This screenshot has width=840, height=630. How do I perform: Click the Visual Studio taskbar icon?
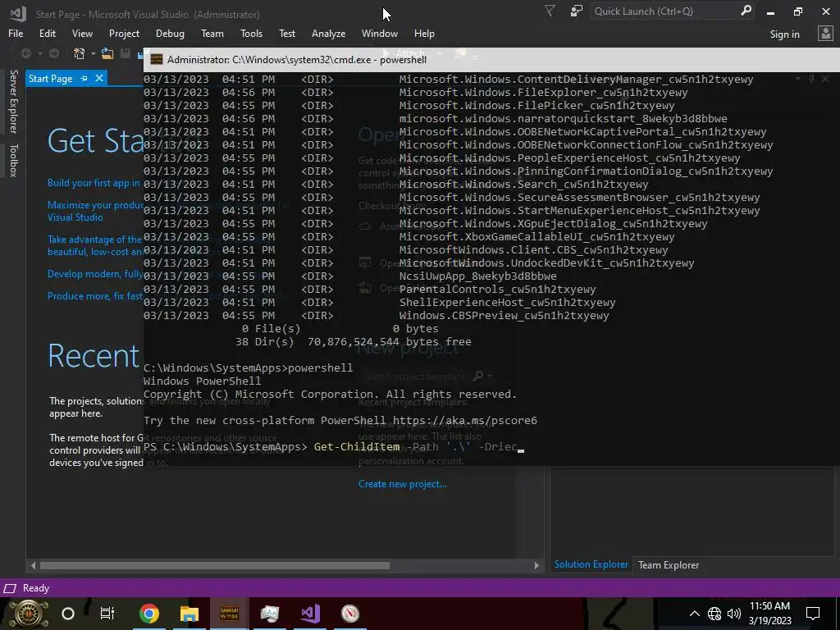point(310,614)
